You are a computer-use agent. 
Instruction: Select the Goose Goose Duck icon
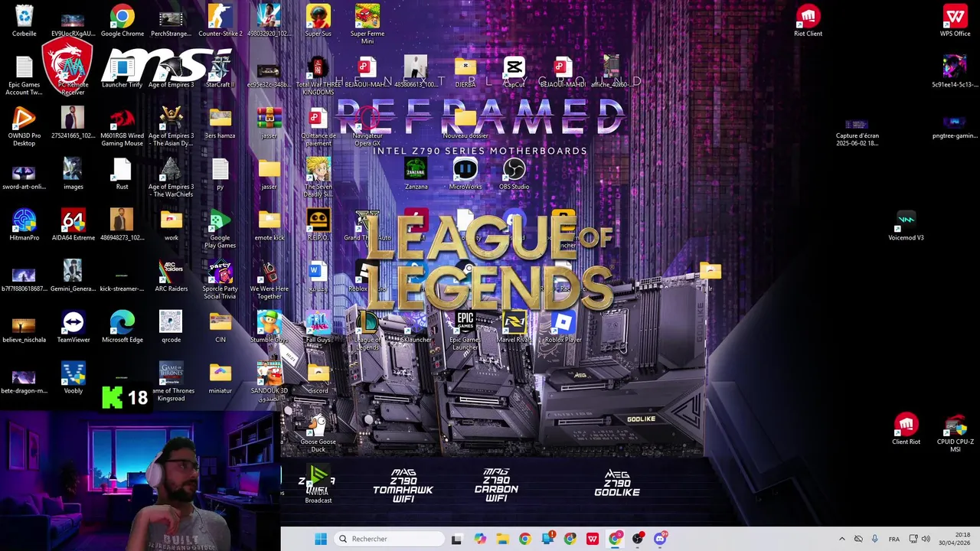(318, 433)
